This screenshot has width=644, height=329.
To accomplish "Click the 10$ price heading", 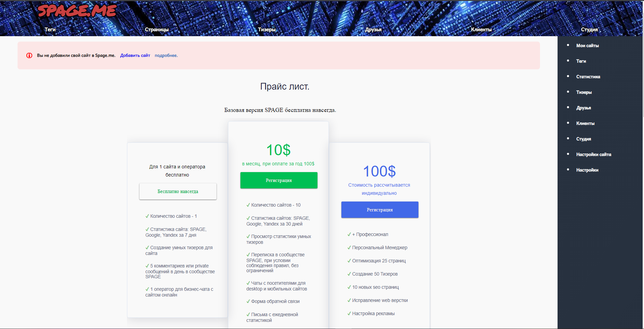I will point(278,150).
